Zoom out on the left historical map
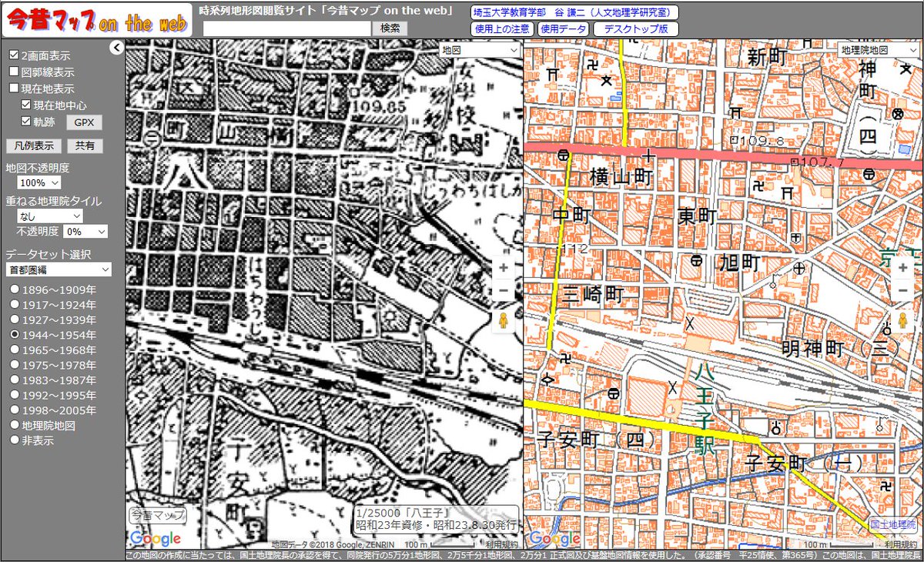The image size is (924, 562). (x=504, y=290)
